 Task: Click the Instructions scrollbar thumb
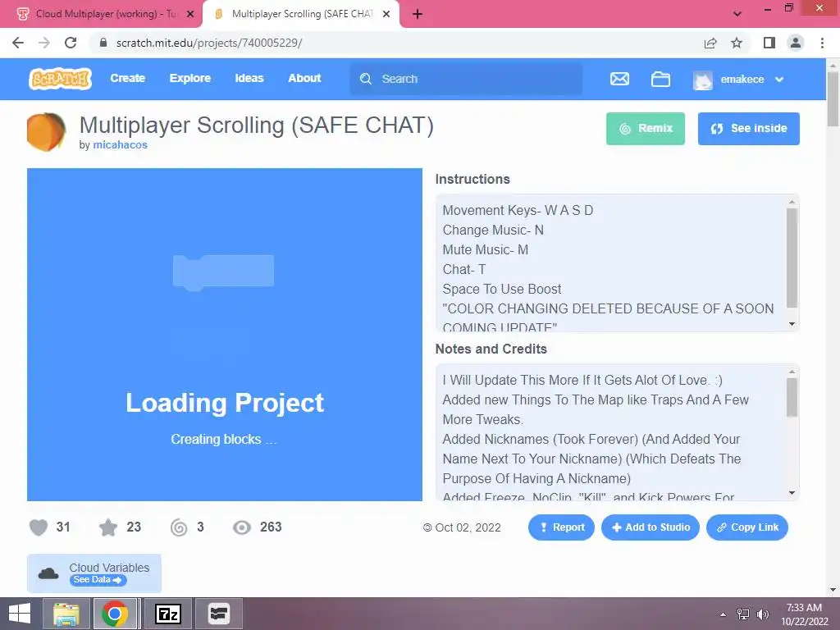click(x=792, y=258)
